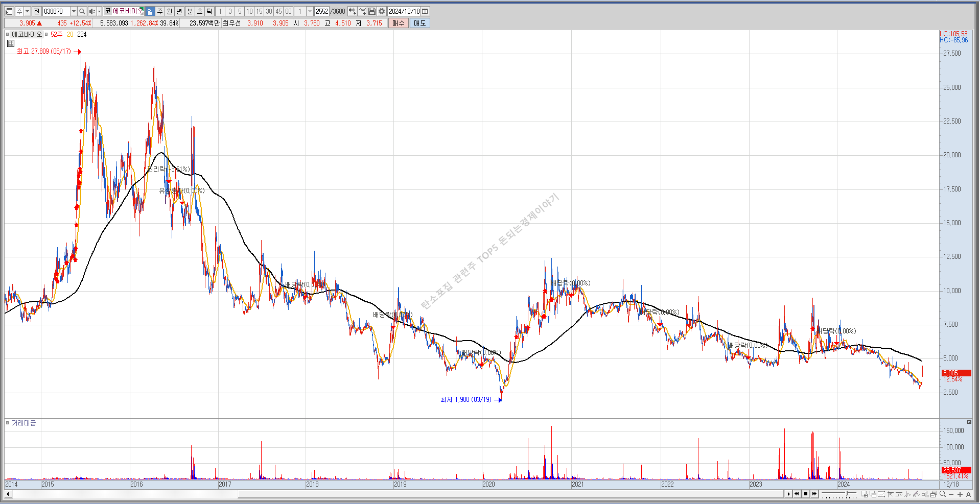This screenshot has width=980, height=504.
Task: Select the 분 (minute) period toggle
Action: [x=190, y=11]
